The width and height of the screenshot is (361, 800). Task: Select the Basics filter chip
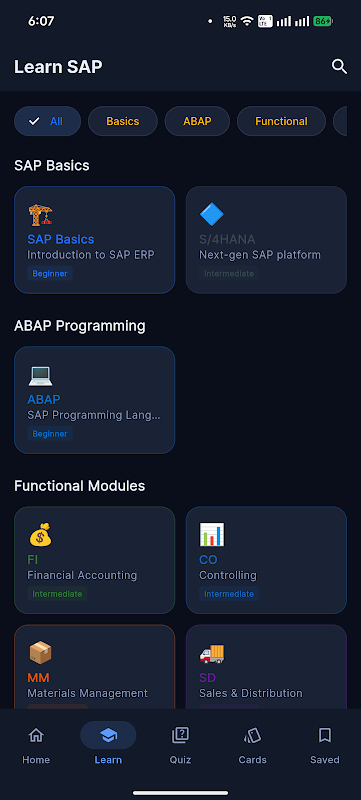tap(123, 121)
